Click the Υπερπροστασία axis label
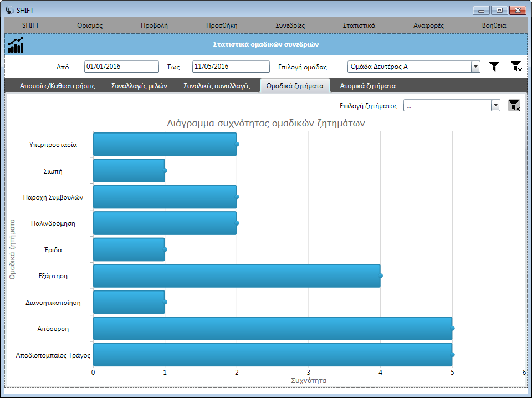Viewport: 532px width, 398px height. (53, 145)
